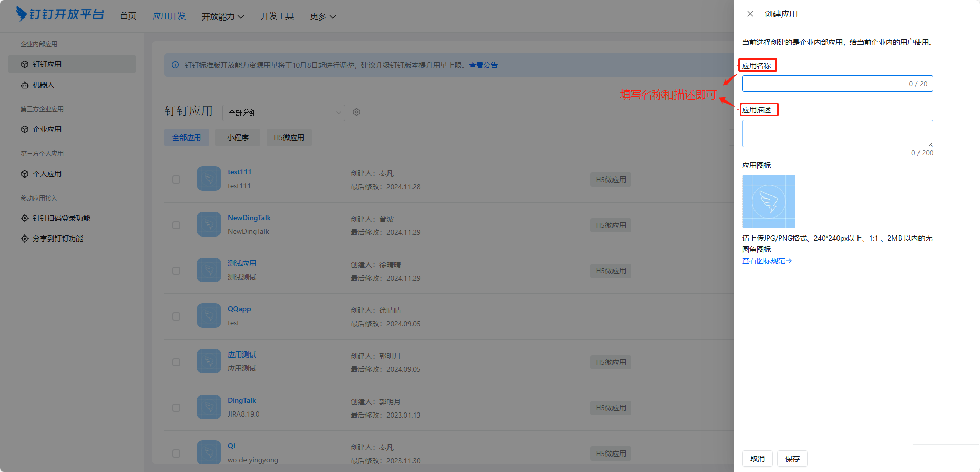
Task: Click the 保存 button
Action: (792, 459)
